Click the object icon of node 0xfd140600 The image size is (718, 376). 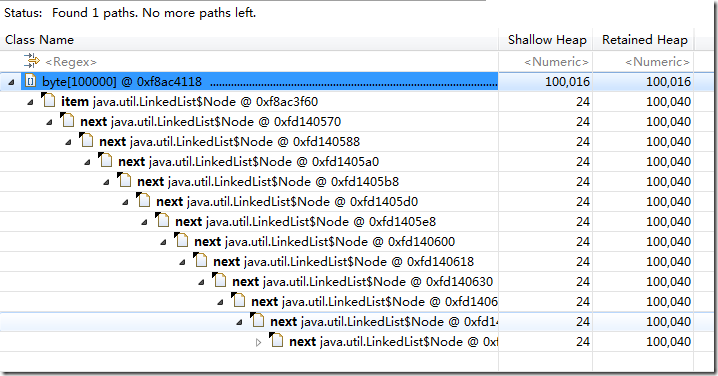[181, 240]
